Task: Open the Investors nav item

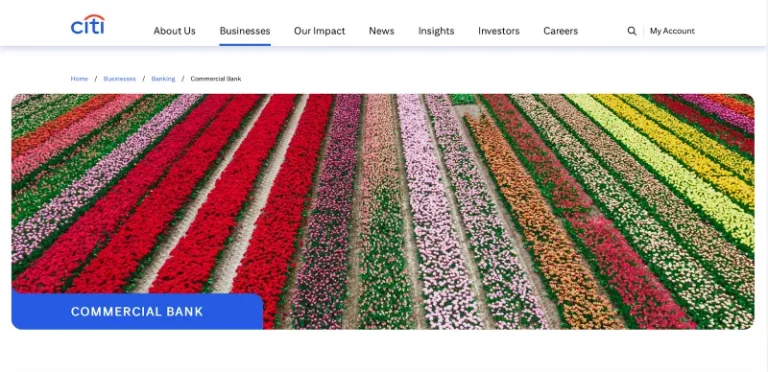Action: pyautogui.click(x=499, y=31)
